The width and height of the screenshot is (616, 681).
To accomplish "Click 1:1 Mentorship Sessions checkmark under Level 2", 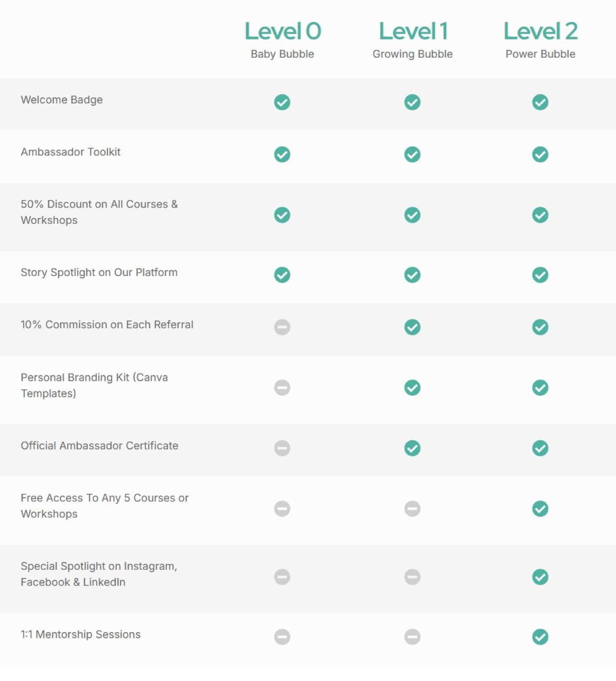I will (x=540, y=637).
